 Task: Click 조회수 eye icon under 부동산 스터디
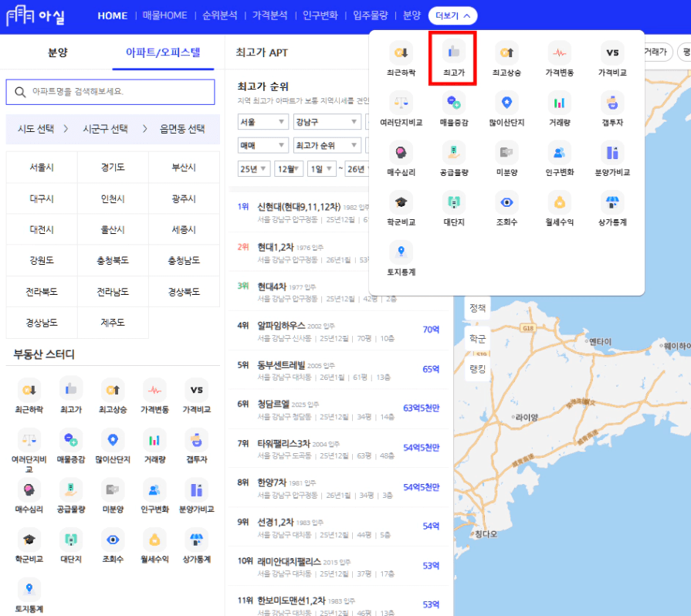(113, 540)
